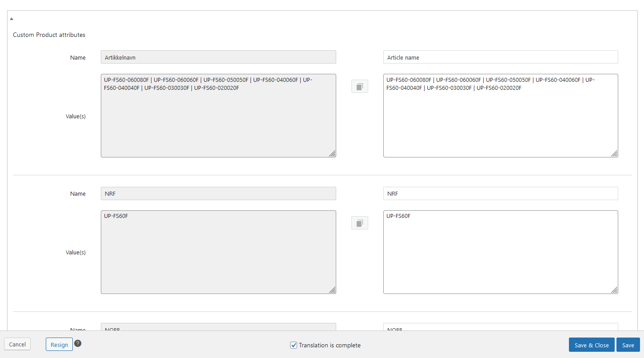Open help next to Resign button
Viewport: 644px width, 358px height.
point(78,343)
